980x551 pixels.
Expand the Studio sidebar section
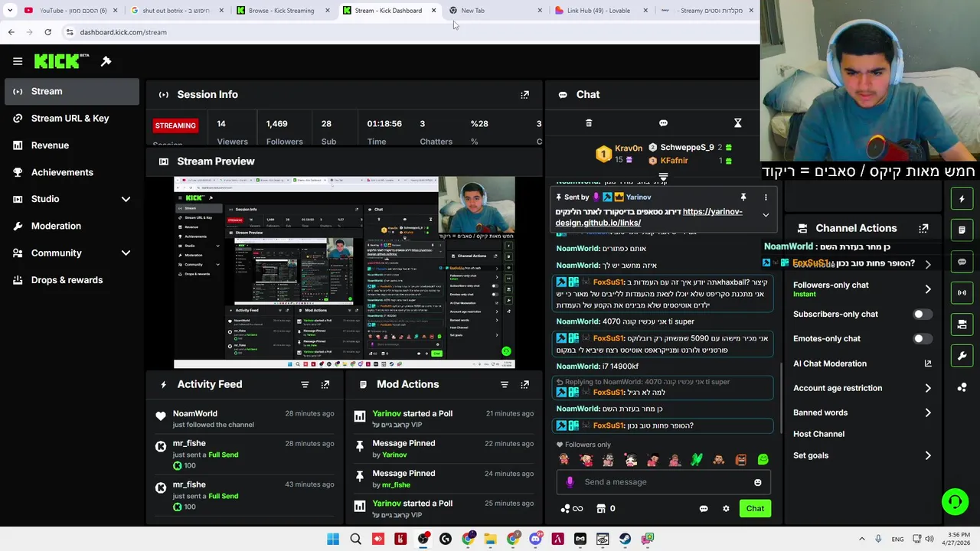tap(126, 199)
